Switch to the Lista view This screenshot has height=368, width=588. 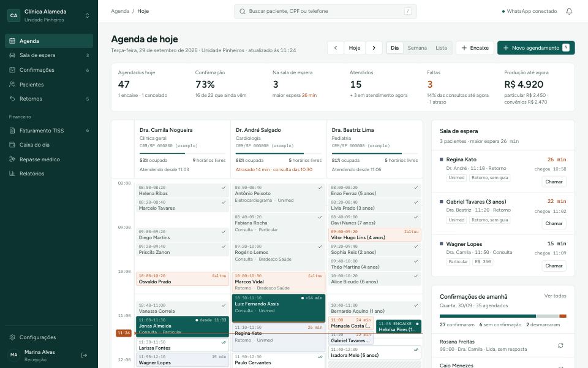(441, 48)
